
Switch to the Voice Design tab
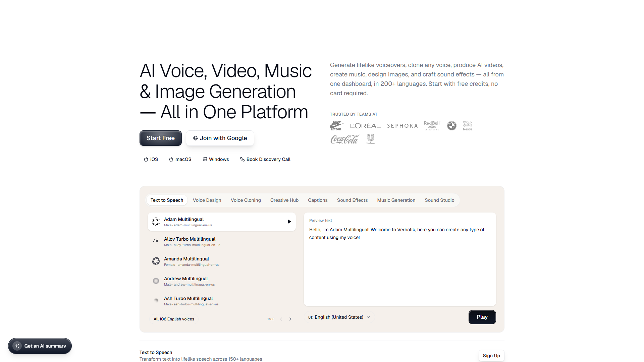[x=207, y=200]
